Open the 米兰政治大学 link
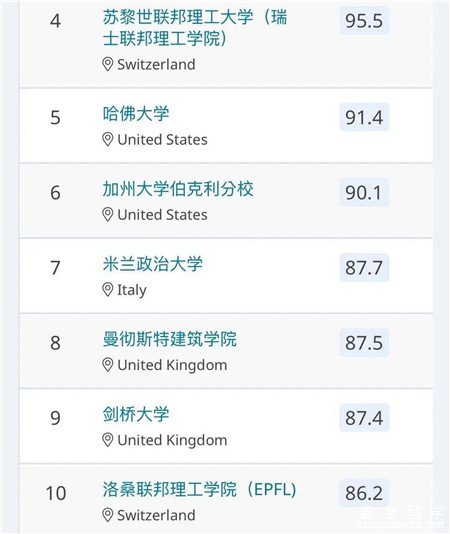This screenshot has width=450, height=534. point(153,264)
